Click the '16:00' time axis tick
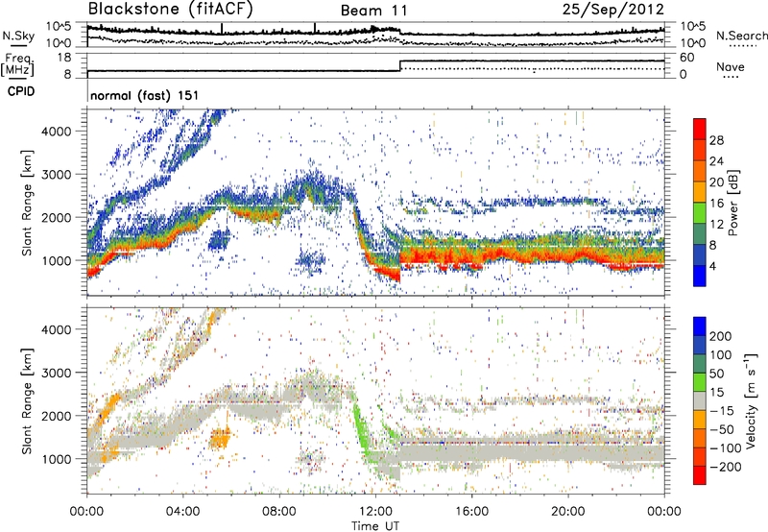 click(x=471, y=512)
